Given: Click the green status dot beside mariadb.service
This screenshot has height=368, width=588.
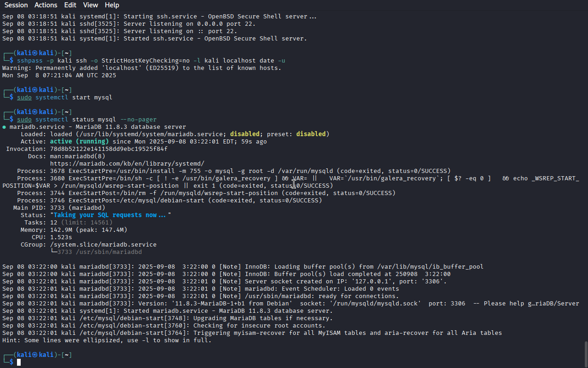Looking at the screenshot, I should pyautogui.click(x=4, y=127).
